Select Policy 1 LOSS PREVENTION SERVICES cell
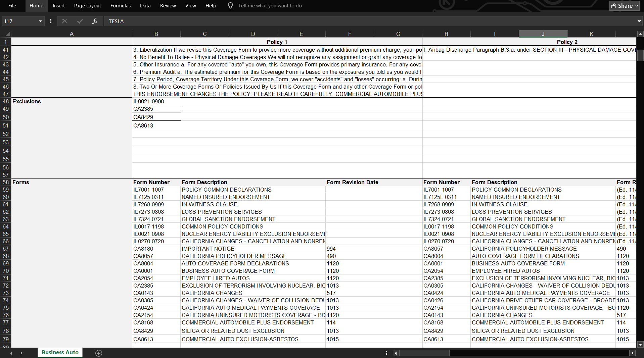This screenshot has width=644, height=358. [x=253, y=212]
